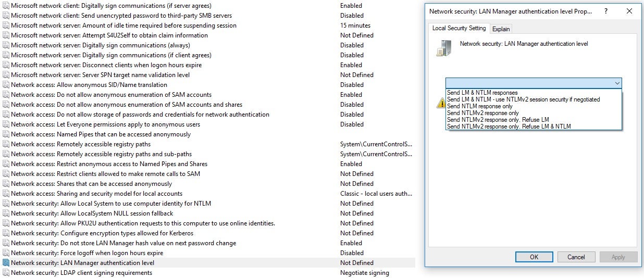Click icon beside LAN Manager authentication level policy
Viewport: 644px width, 278px height.
click(6, 263)
